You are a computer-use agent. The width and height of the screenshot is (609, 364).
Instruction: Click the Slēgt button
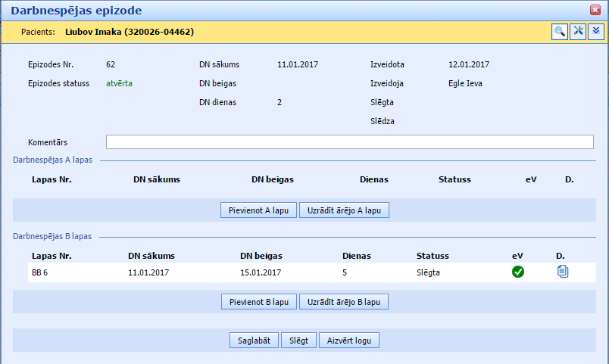tap(298, 341)
